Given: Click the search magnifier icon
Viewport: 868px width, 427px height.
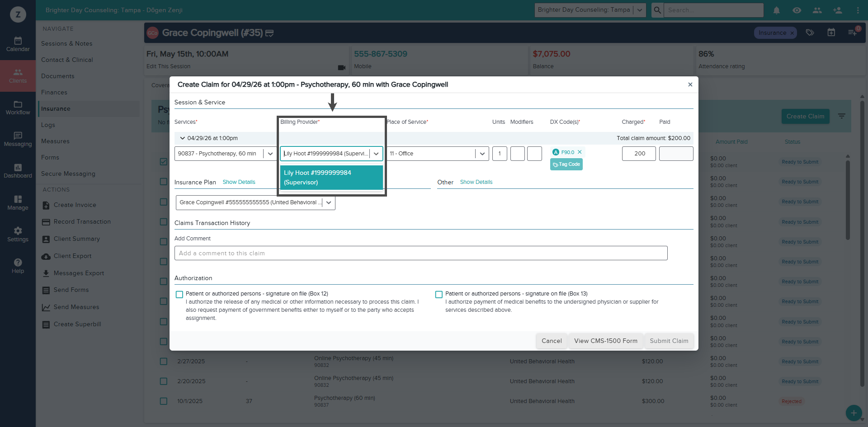Looking at the screenshot, I should pyautogui.click(x=657, y=10).
